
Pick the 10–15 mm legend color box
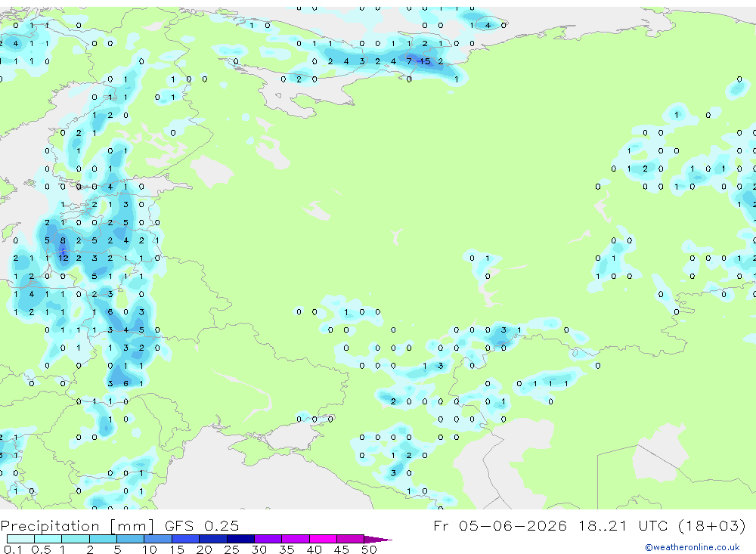[158, 539]
